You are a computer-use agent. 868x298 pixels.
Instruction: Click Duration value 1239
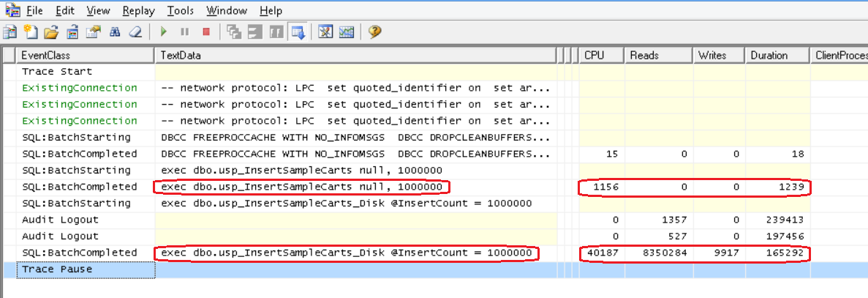coord(791,187)
